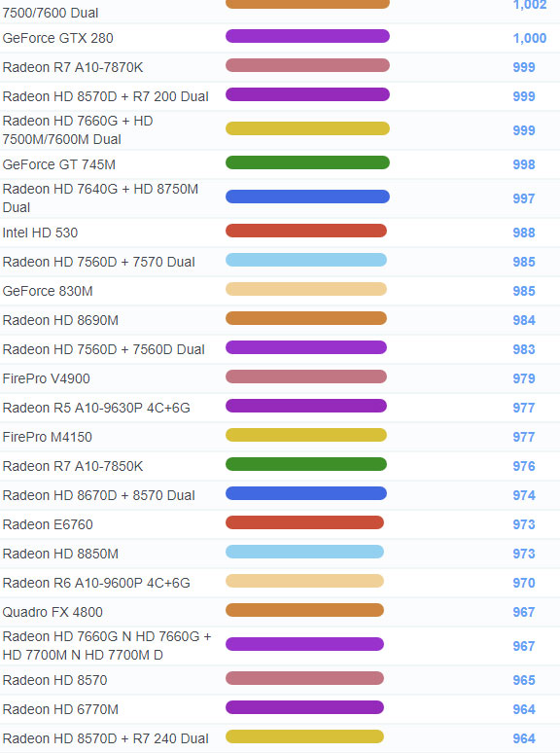Screen dimensions: 560x753
Task: Click the beige bar for GeForce 830M
Action: (306, 289)
